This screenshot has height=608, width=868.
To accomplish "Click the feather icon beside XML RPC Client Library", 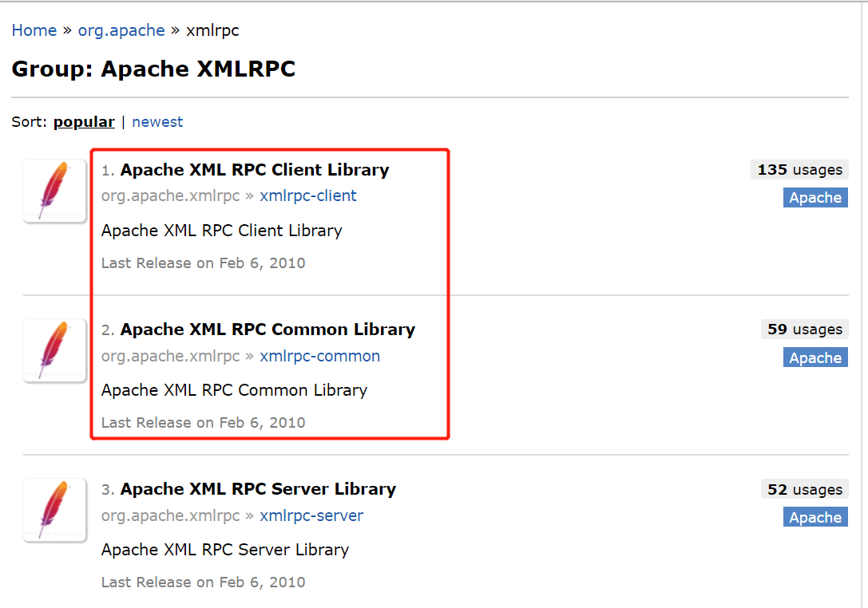I will (x=54, y=191).
